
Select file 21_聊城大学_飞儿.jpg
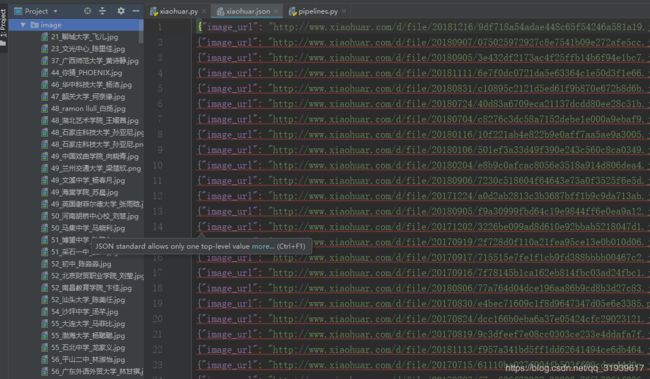click(x=85, y=37)
